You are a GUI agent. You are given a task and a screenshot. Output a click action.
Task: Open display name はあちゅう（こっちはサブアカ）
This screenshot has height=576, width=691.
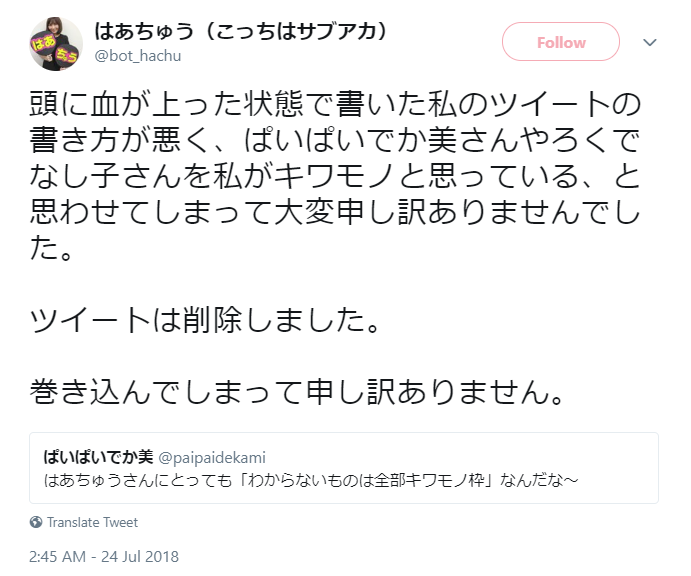(241, 31)
